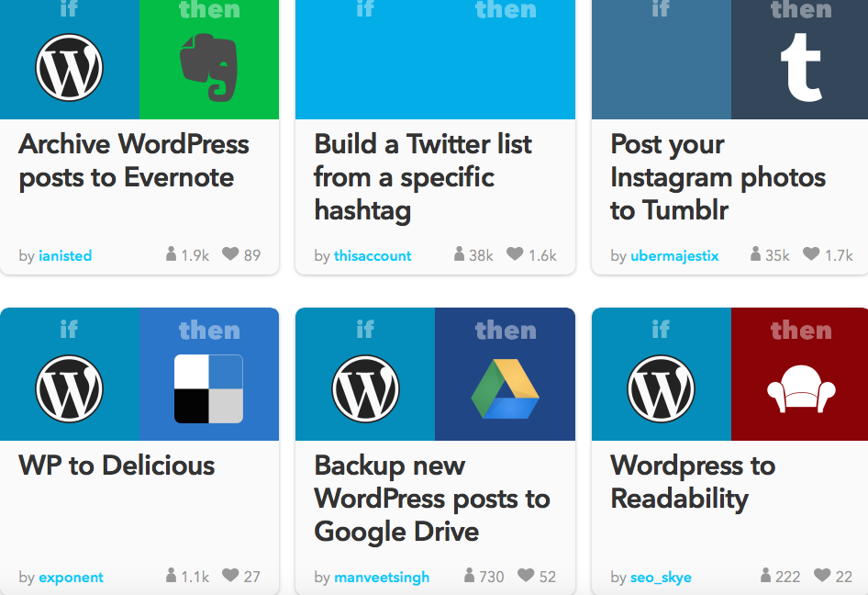Click the Evernote elephant icon
868x595 pixels.
(x=208, y=67)
